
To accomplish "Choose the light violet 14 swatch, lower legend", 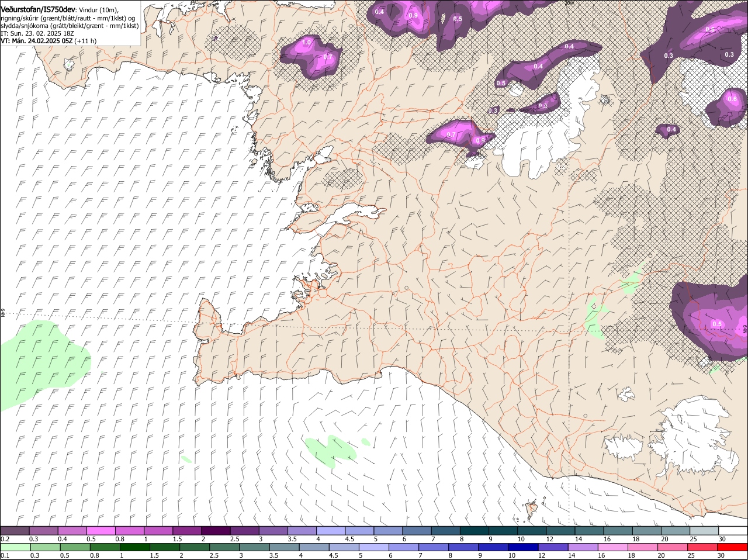I will coord(583,547).
